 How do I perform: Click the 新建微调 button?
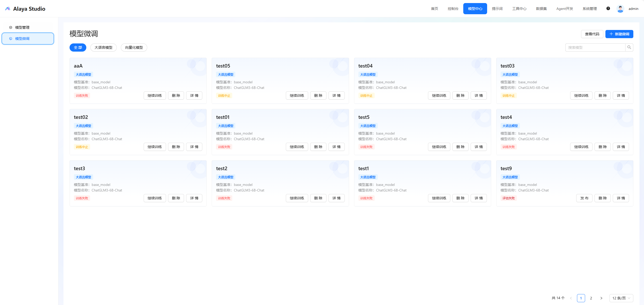point(619,34)
